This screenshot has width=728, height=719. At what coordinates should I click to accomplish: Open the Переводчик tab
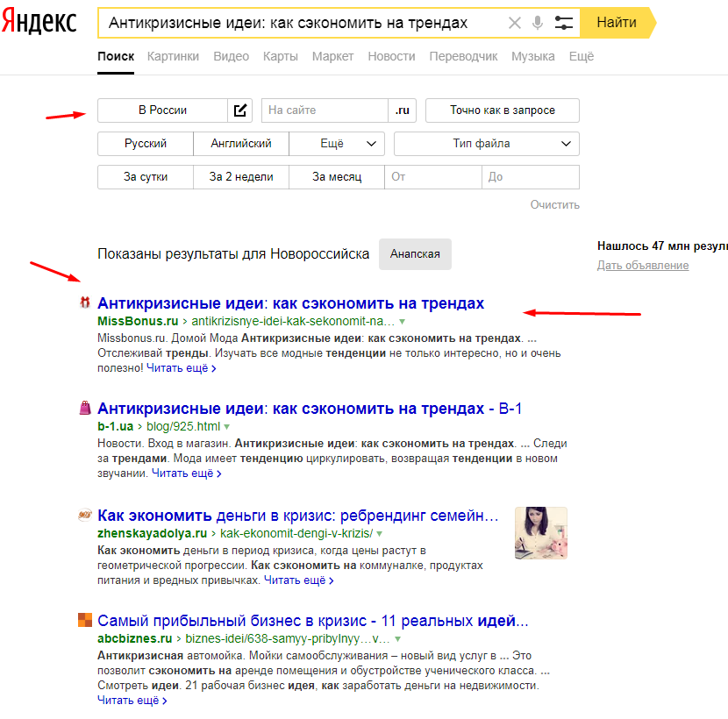click(463, 57)
